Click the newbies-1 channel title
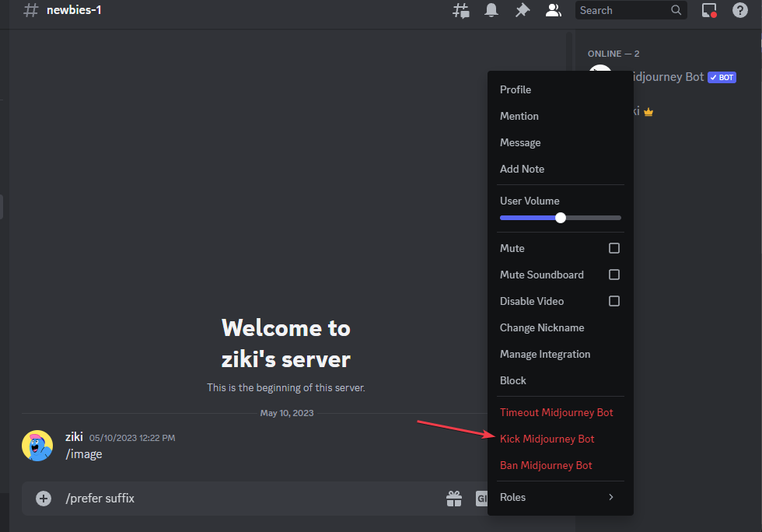 [74, 10]
